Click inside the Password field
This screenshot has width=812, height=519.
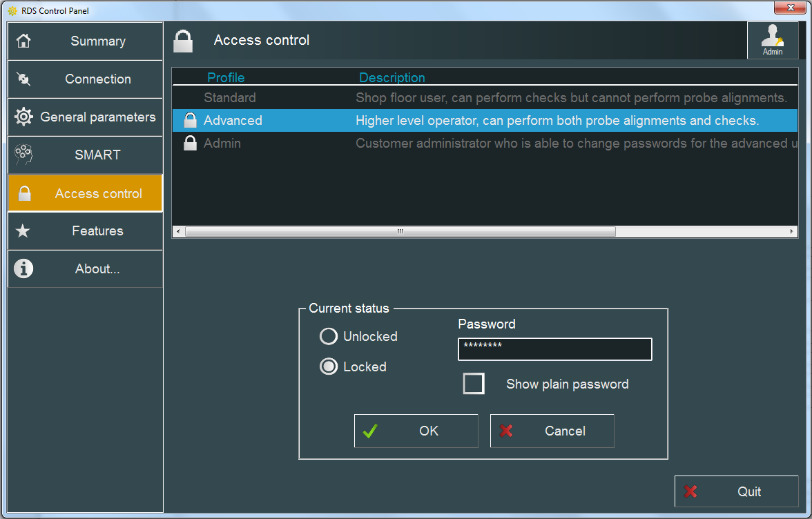tap(554, 349)
